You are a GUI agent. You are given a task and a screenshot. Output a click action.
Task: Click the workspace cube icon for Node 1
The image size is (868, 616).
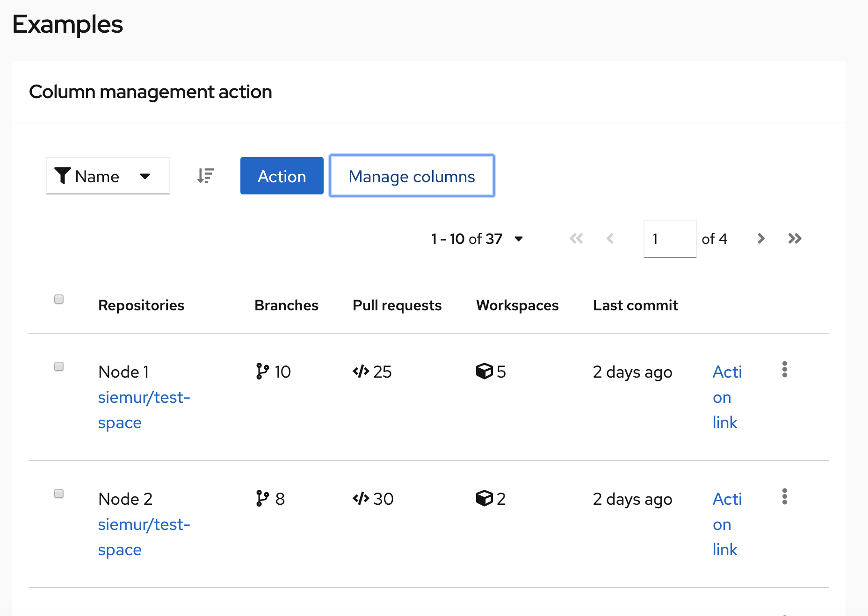pyautogui.click(x=485, y=372)
